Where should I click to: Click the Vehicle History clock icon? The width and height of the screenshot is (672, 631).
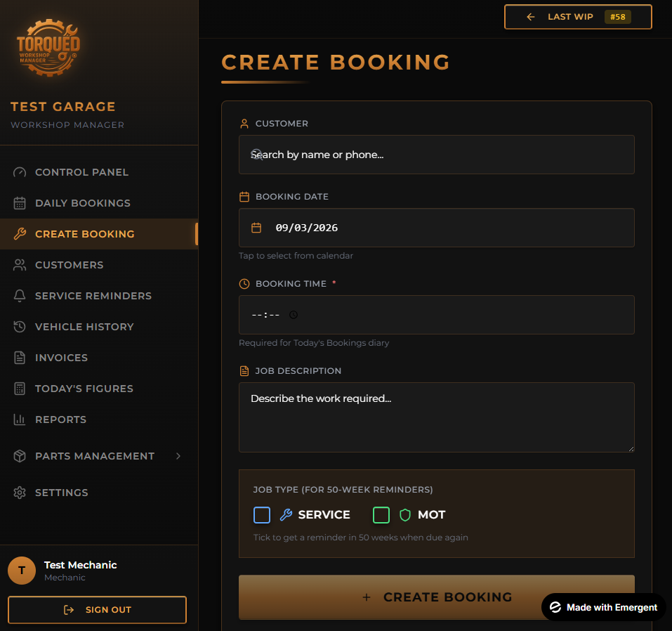(x=20, y=327)
